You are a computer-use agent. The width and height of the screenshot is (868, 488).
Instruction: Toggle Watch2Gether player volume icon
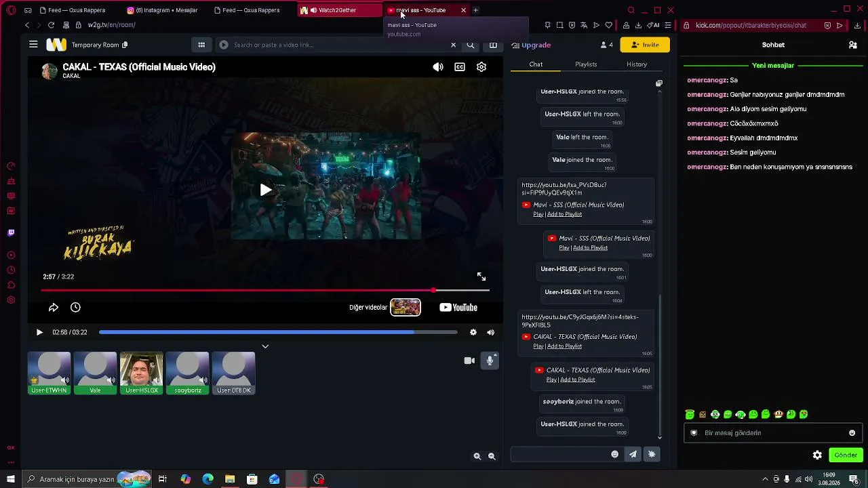click(x=491, y=332)
